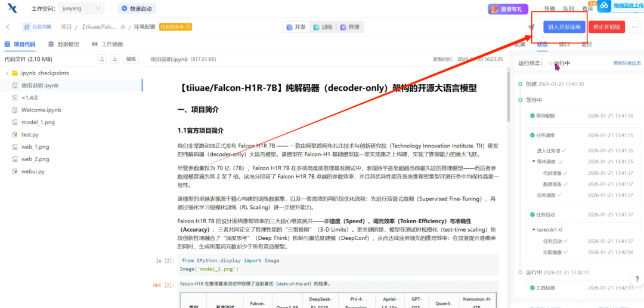644x308 pixels.
Task: Open the 监控 tab in right panel
Action: [587, 44]
